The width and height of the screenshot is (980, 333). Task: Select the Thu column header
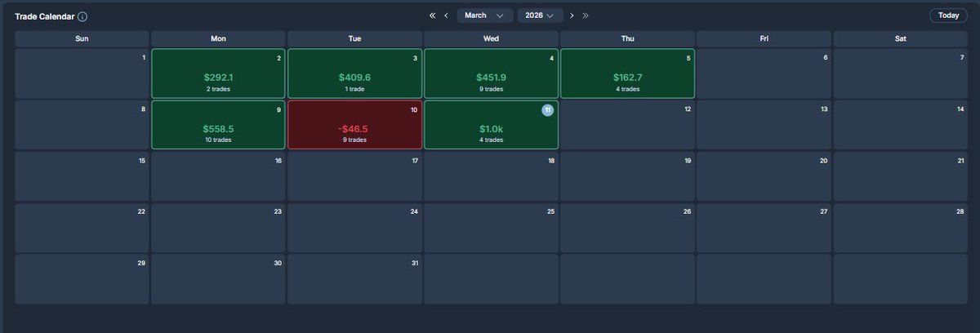[627, 38]
